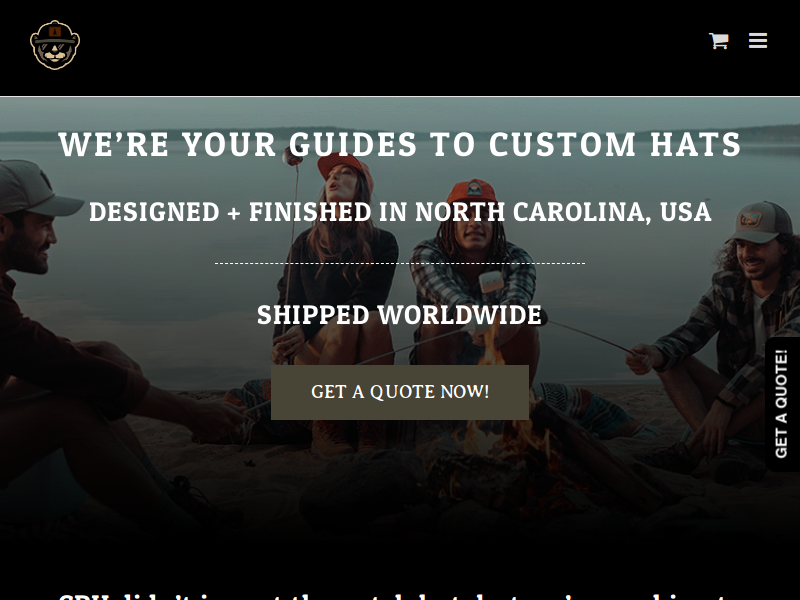Image resolution: width=800 pixels, height=600 pixels.
Task: Open the shopping cart
Action: point(718,41)
